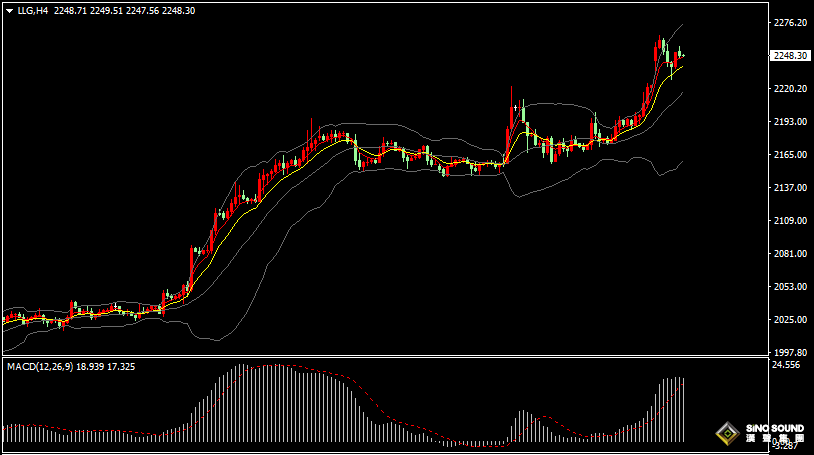Click the 2193.00 price axis label
Image resolution: width=814 pixels, height=455 pixels.
click(790, 122)
